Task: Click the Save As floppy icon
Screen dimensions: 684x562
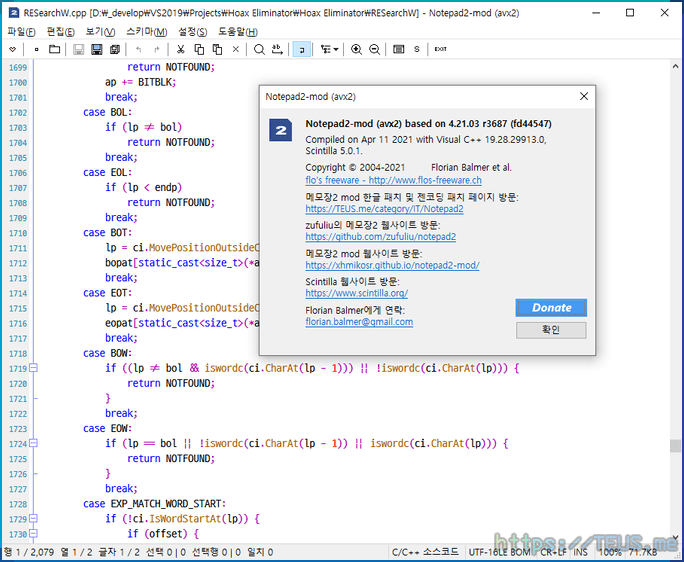Action: [x=97, y=49]
